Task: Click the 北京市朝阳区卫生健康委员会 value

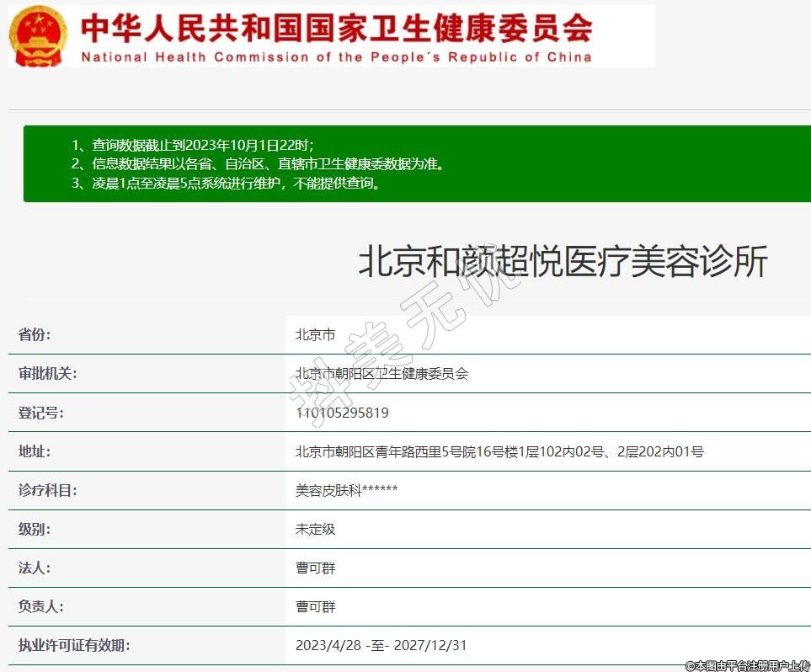Action: (381, 373)
